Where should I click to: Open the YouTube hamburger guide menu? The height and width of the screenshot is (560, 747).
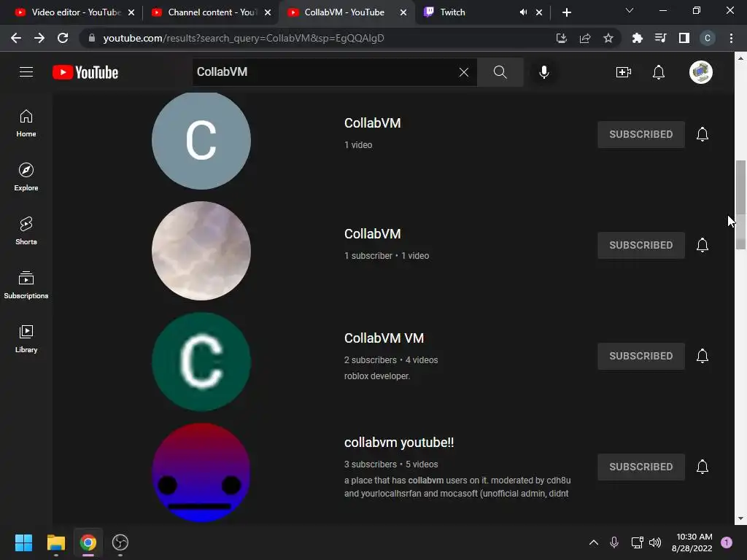pos(26,72)
